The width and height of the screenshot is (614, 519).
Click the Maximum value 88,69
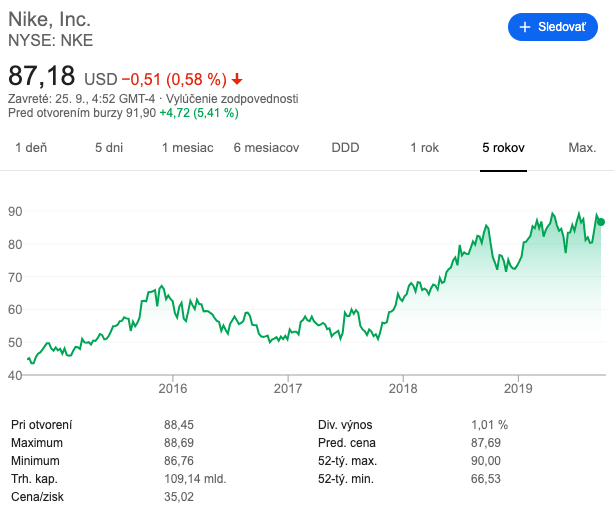179,443
